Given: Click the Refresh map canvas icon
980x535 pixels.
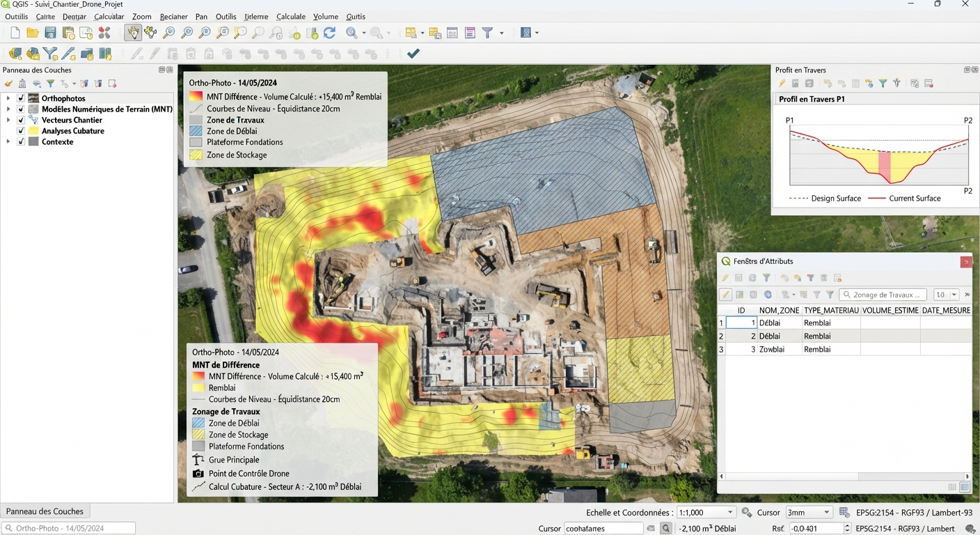Looking at the screenshot, I should [x=329, y=33].
